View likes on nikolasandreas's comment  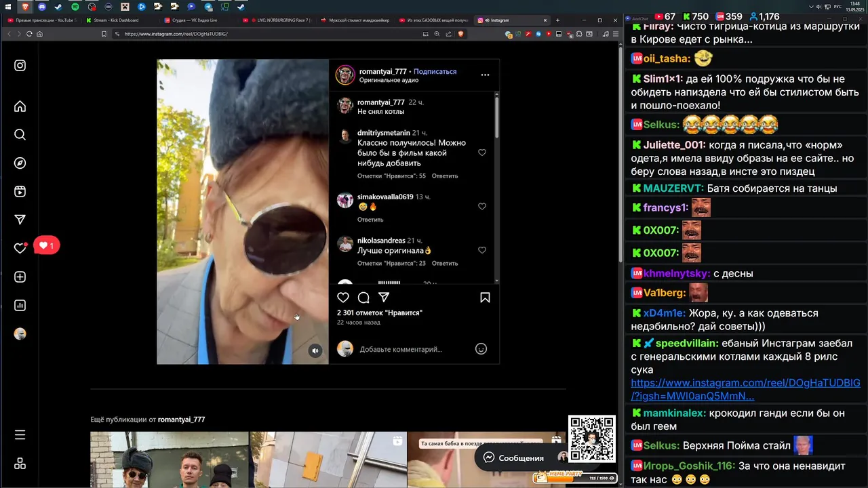[x=391, y=263]
